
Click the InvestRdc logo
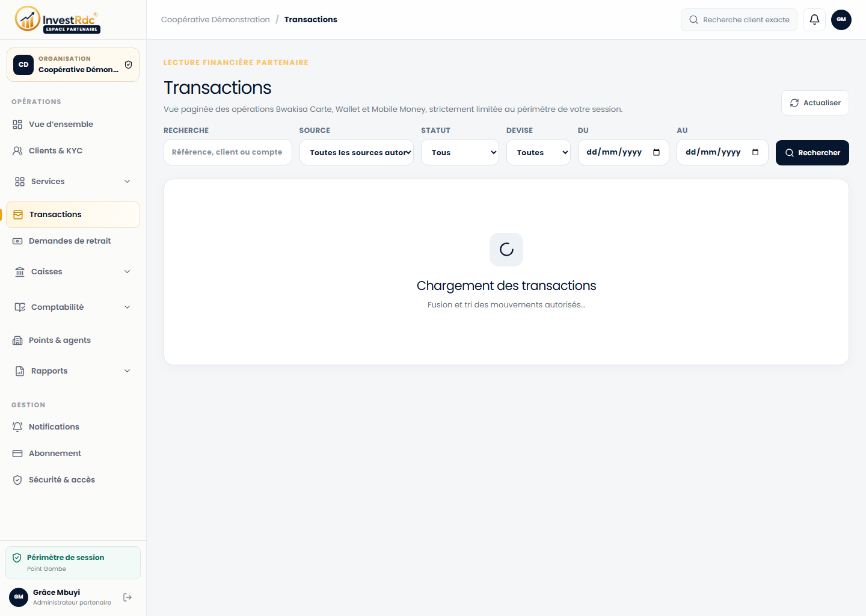[x=57, y=19]
